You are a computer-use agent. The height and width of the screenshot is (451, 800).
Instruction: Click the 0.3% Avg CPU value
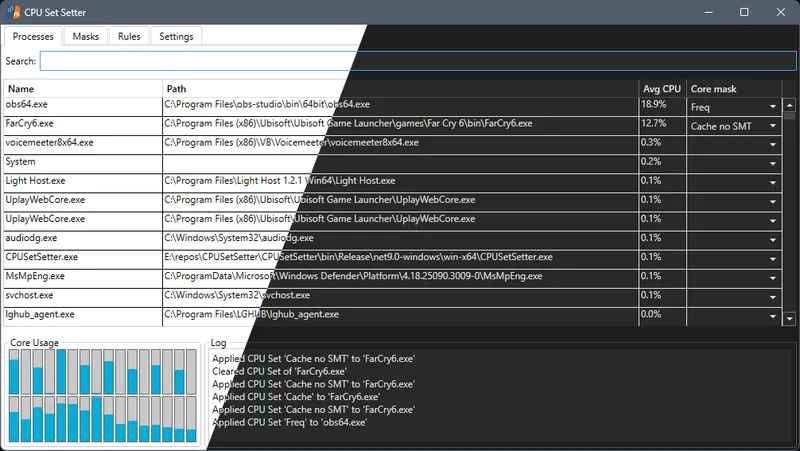click(651, 142)
